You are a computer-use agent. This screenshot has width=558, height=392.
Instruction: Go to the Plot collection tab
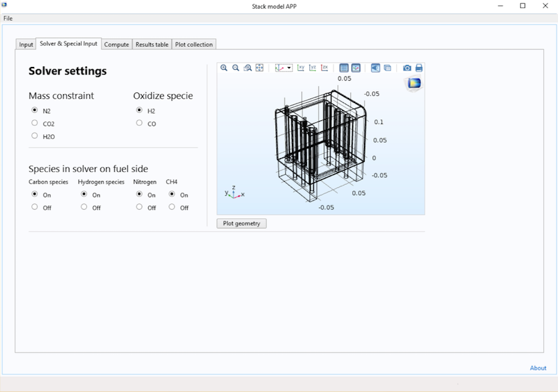point(194,45)
